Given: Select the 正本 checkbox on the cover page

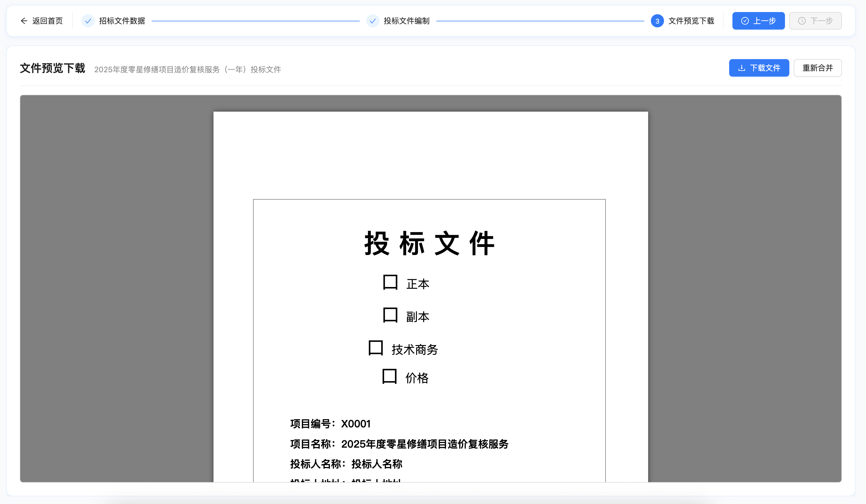Looking at the screenshot, I should (x=390, y=282).
